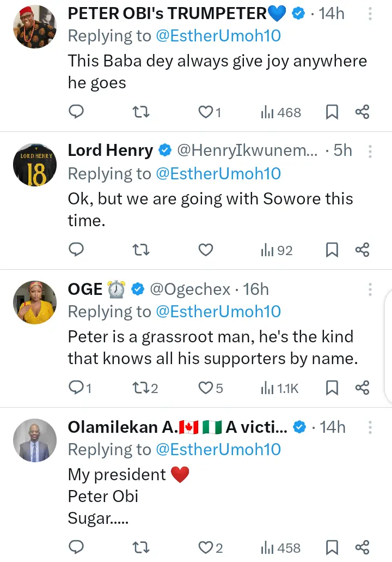
Task: Open @EstherUmoh10 link in Lord Henry's reply
Action: (x=218, y=173)
